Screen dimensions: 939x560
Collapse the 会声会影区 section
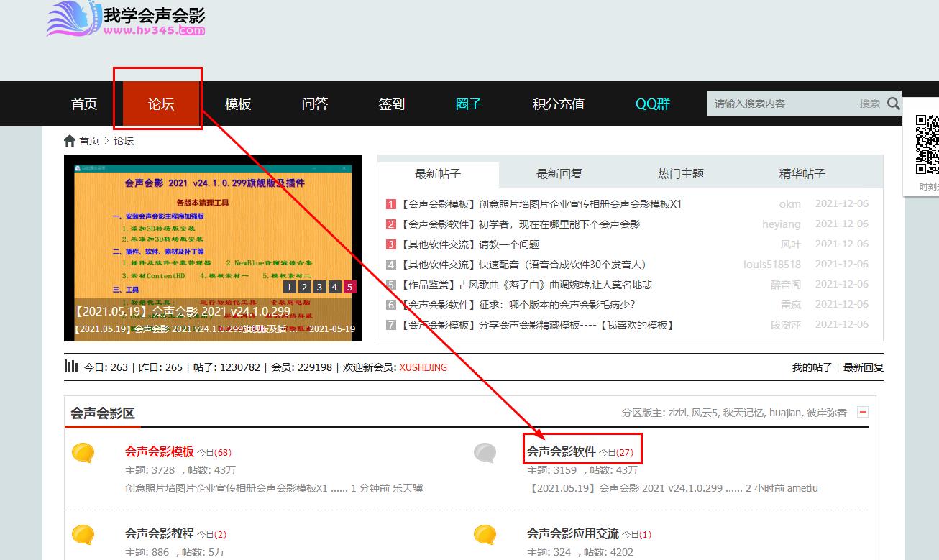pyautogui.click(x=863, y=413)
